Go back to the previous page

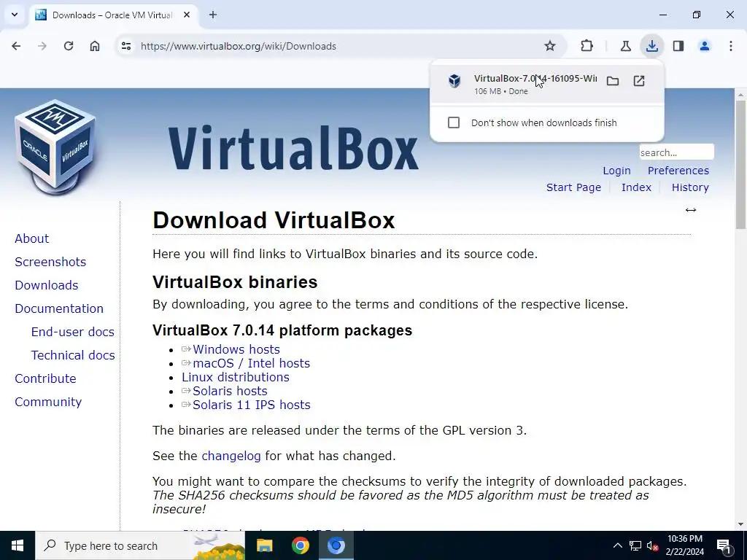click(16, 46)
